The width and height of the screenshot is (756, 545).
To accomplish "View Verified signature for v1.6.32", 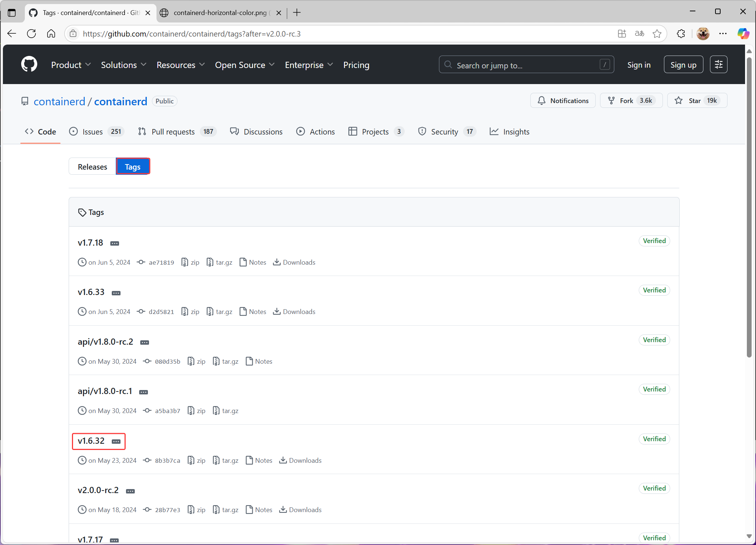I will (654, 439).
